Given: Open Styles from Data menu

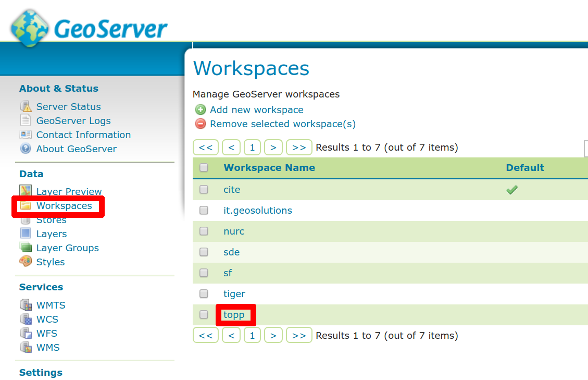Looking at the screenshot, I should (51, 262).
